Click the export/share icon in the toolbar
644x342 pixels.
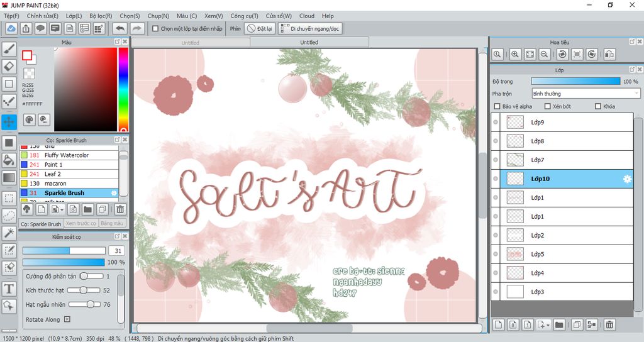tap(26, 29)
